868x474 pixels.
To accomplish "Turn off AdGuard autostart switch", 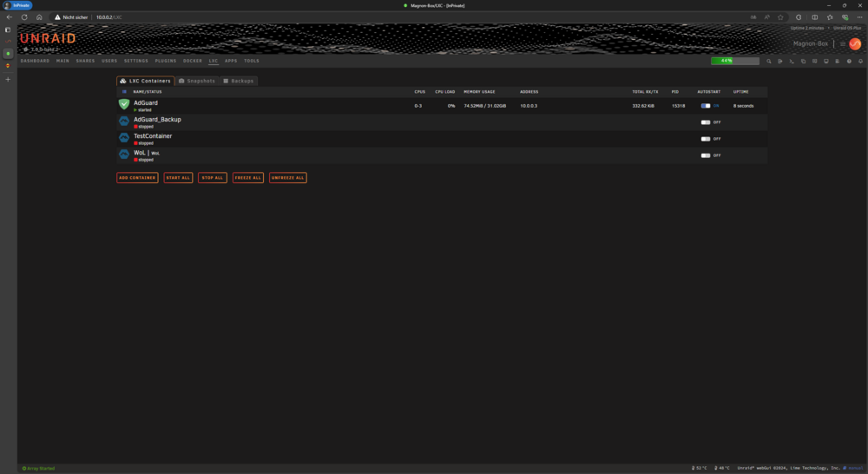I will 705,106.
